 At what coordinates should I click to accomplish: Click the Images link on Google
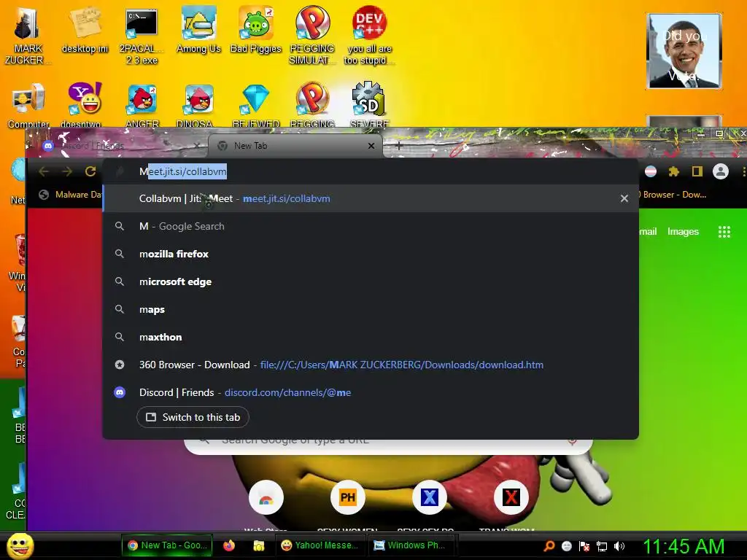coord(683,231)
